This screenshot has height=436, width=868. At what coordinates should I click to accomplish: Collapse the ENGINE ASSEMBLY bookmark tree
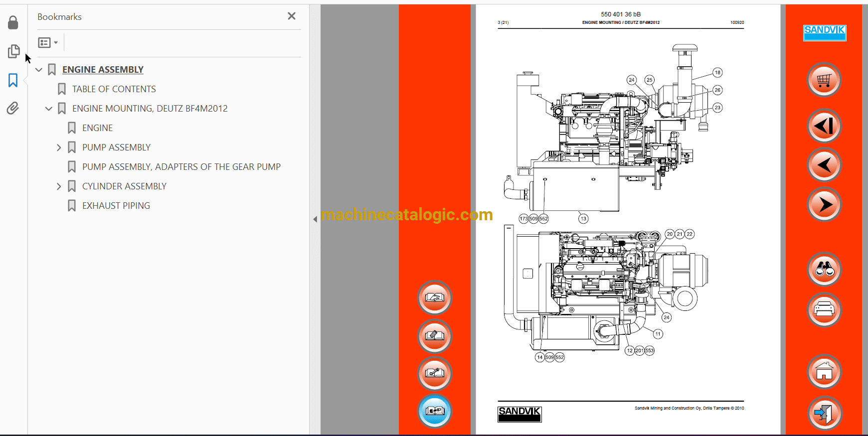[39, 70]
